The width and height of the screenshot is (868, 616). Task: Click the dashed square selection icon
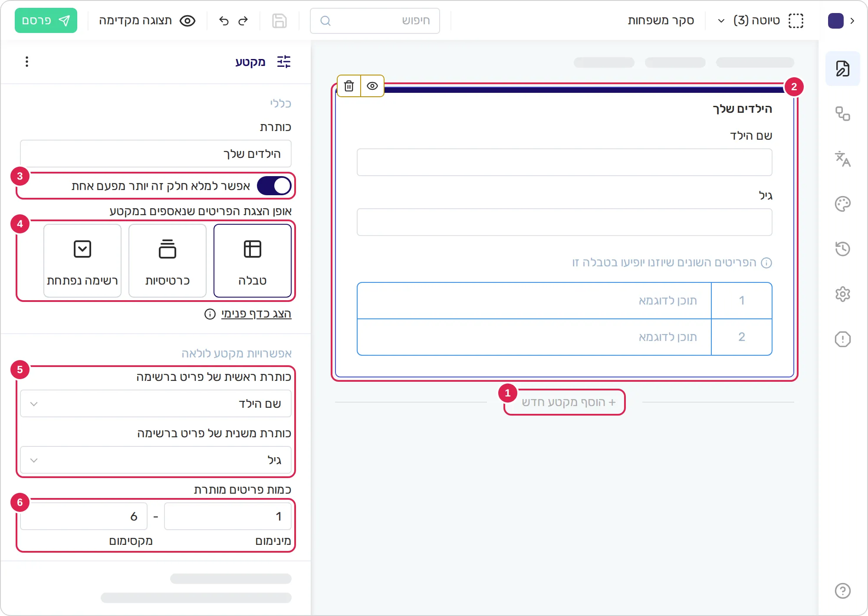coord(796,20)
